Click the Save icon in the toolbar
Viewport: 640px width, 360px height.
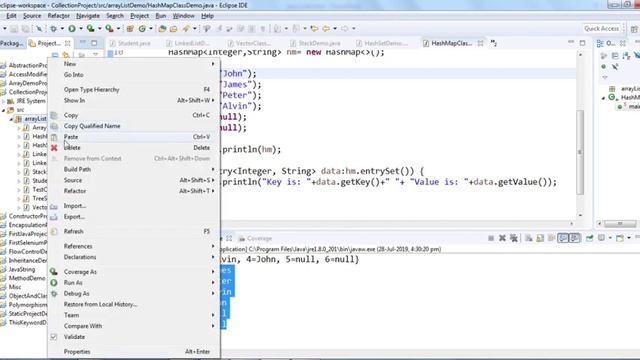click(x=14, y=29)
